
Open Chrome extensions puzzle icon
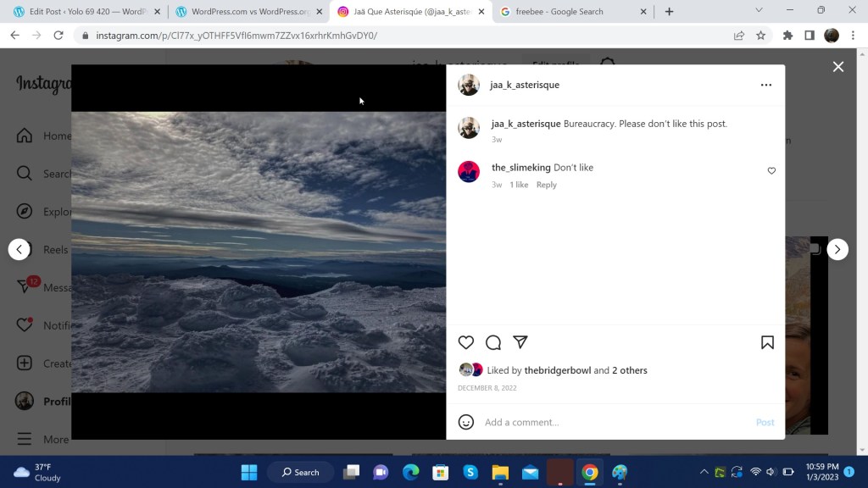pos(787,36)
